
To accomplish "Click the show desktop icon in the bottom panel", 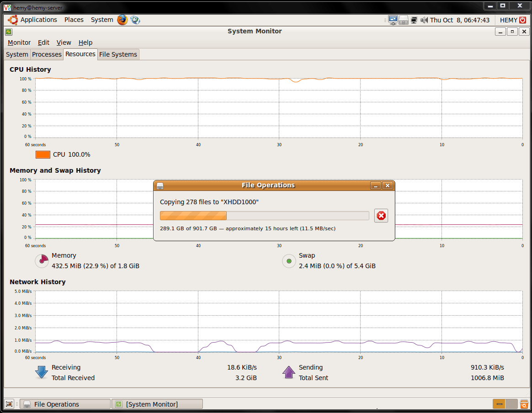I will pos(9,404).
